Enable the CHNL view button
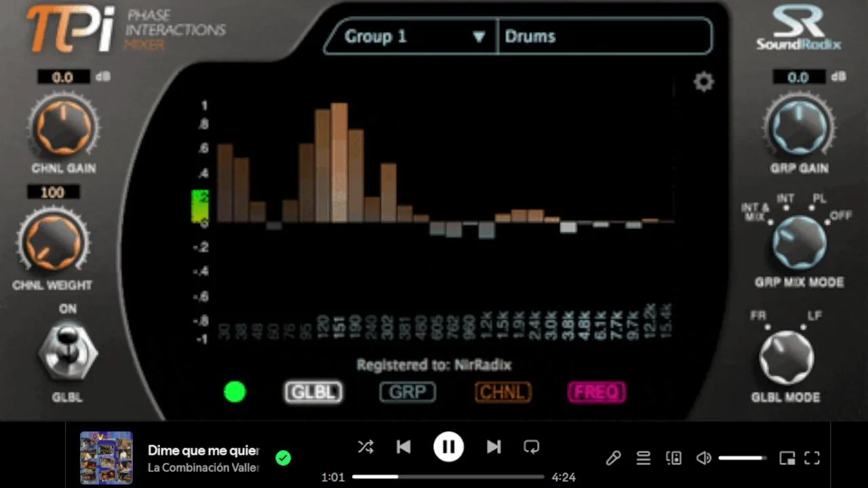Viewport: 868px width, 488px height. click(503, 392)
